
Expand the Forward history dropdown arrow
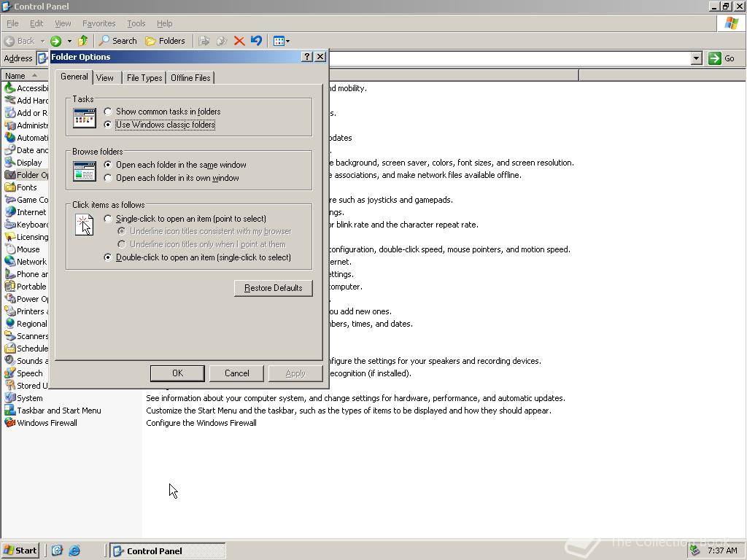pos(69,41)
